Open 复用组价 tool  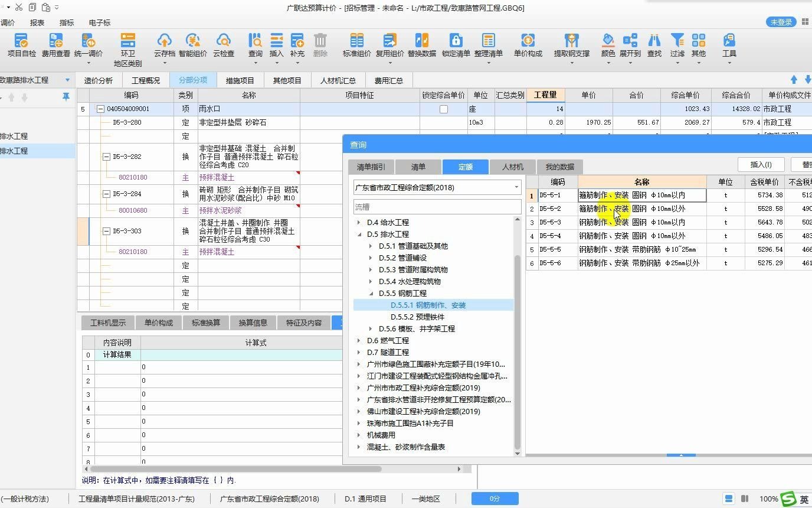[x=389, y=45]
